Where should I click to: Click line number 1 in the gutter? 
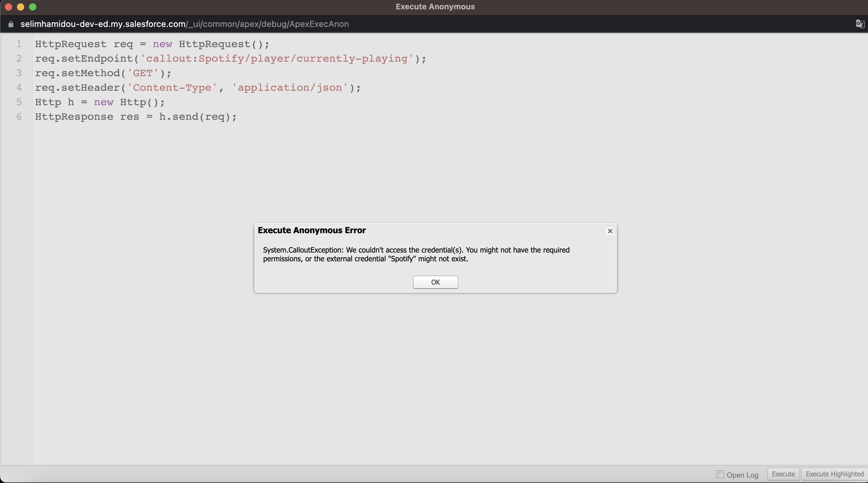point(19,44)
